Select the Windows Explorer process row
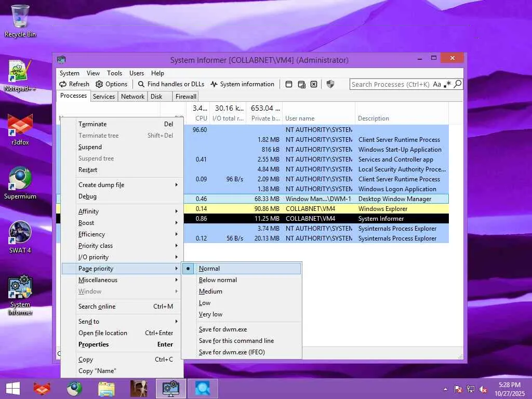 tap(316, 209)
